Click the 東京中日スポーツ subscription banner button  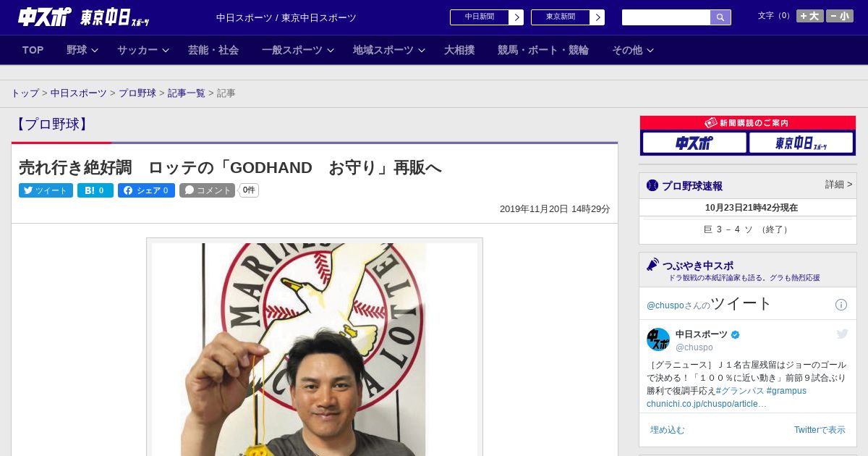pos(801,143)
